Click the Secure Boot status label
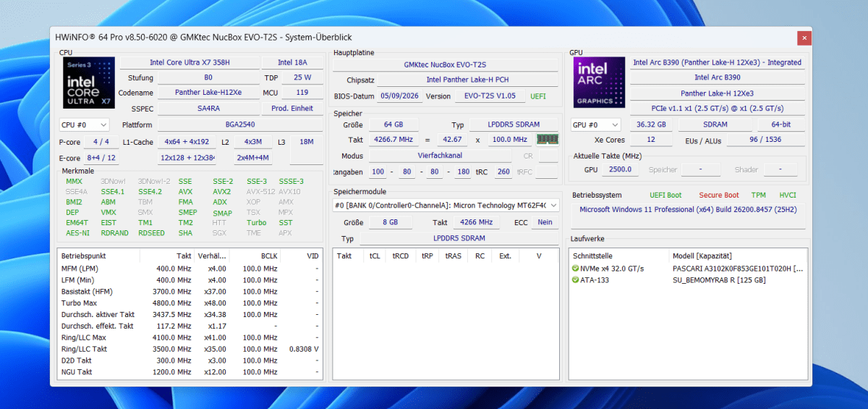868x409 pixels. (x=719, y=195)
